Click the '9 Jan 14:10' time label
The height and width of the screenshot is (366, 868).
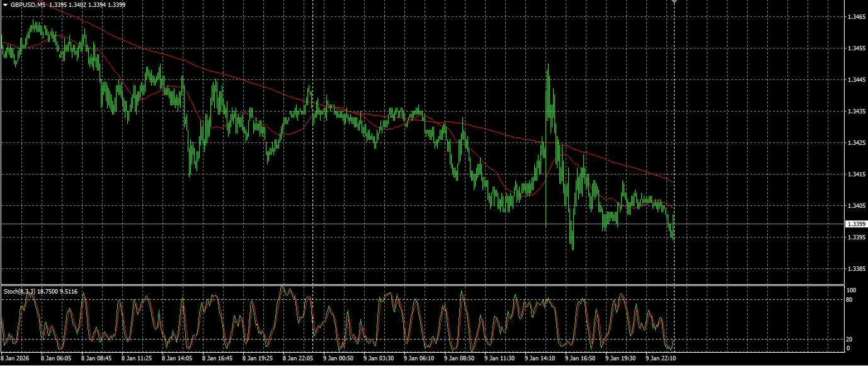pyautogui.click(x=540, y=358)
